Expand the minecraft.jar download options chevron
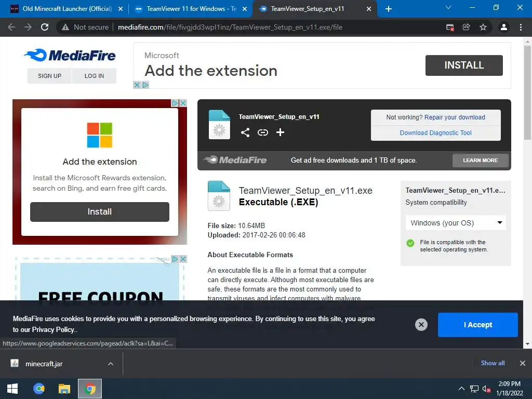Screen dimensions: 532x399 pos(111,364)
